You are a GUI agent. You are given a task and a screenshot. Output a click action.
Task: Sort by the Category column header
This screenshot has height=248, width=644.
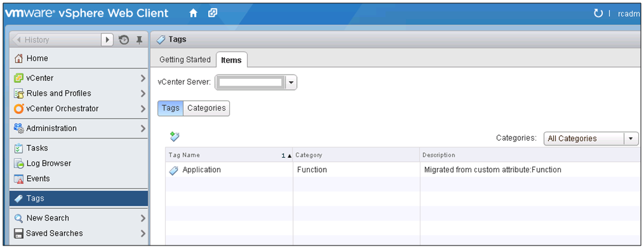356,155
